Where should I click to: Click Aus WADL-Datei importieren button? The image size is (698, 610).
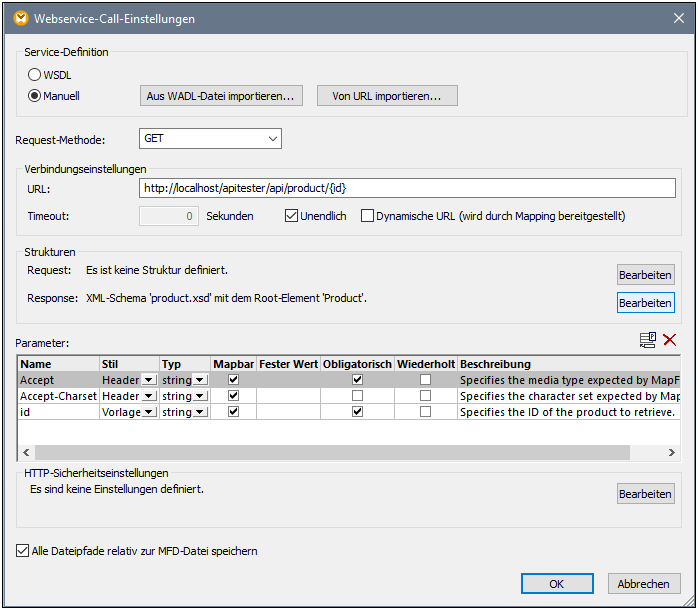click(x=220, y=96)
